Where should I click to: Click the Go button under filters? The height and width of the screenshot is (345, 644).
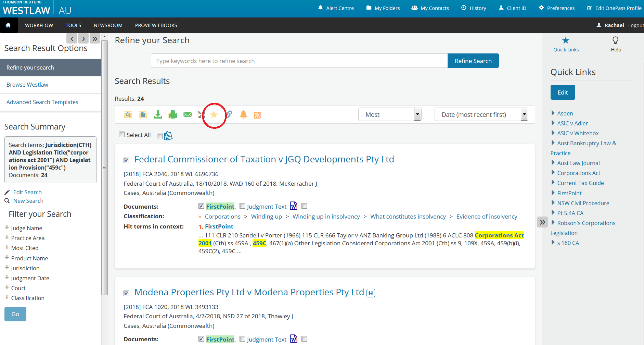pyautogui.click(x=15, y=314)
